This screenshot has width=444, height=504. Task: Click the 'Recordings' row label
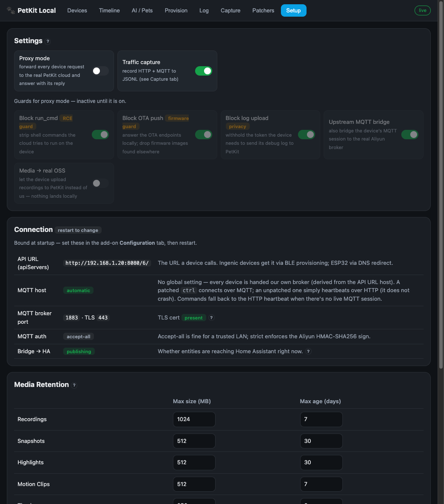point(32,419)
